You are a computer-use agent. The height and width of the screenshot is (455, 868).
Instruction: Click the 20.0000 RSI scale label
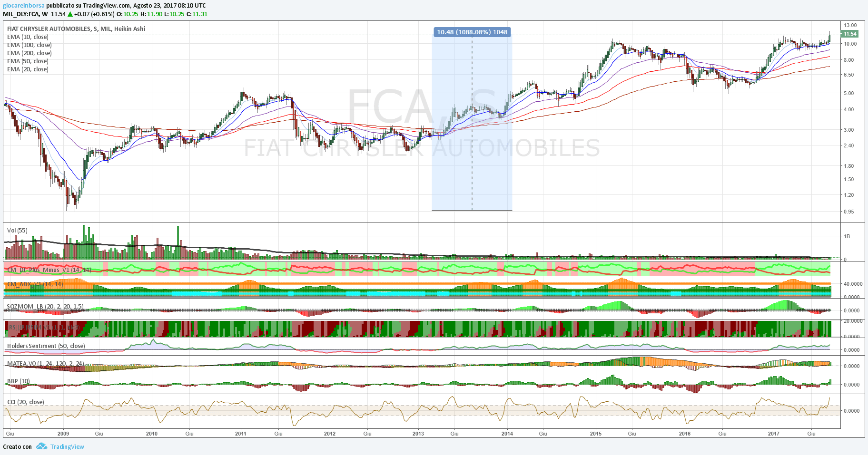coord(853,320)
